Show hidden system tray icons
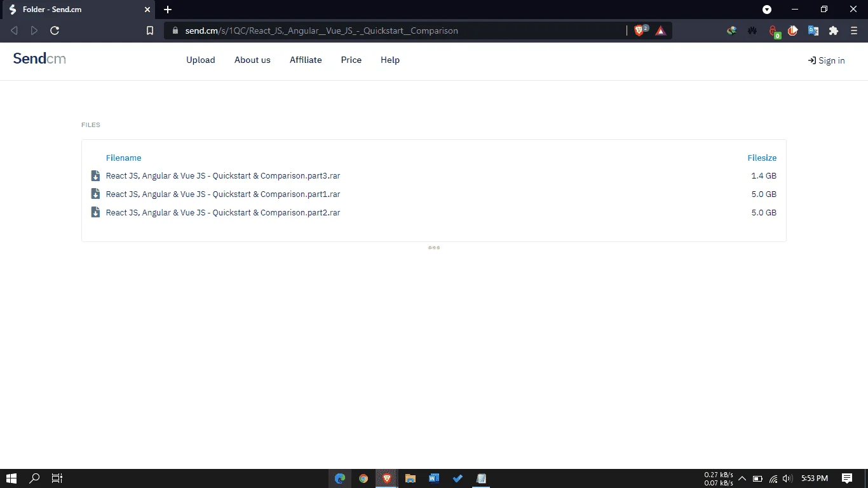The width and height of the screenshot is (868, 488). (742, 478)
